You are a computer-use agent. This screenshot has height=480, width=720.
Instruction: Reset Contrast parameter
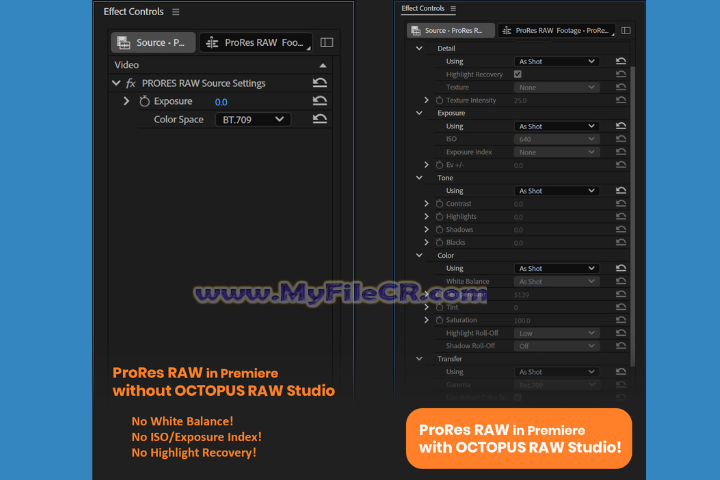pos(621,203)
